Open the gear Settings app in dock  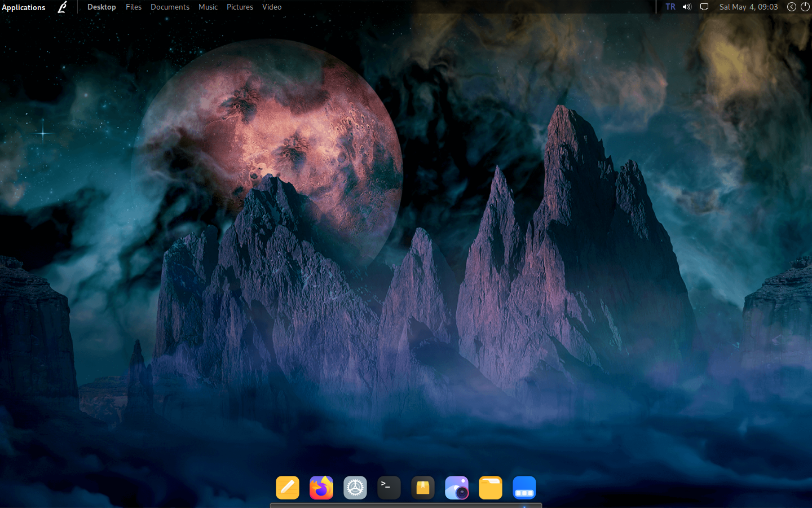pos(355,488)
